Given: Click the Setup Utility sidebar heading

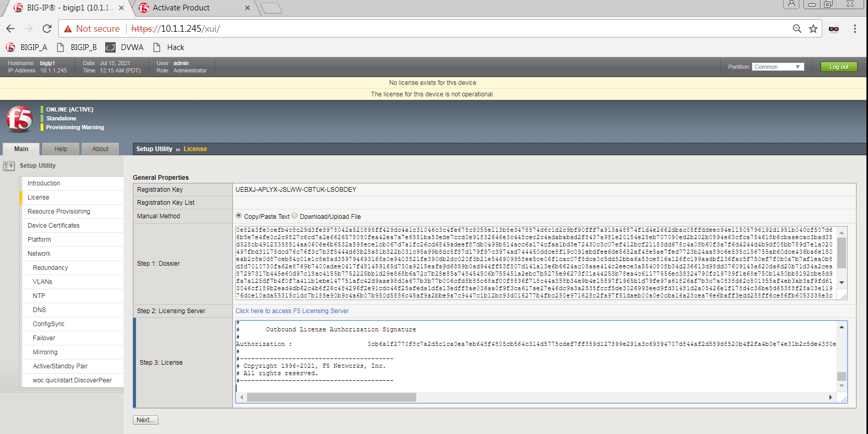Looking at the screenshot, I should pos(38,166).
